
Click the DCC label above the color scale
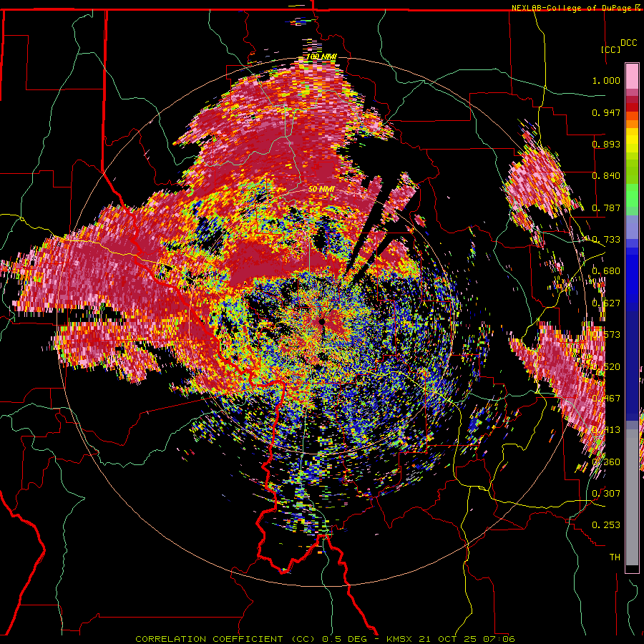(628, 43)
